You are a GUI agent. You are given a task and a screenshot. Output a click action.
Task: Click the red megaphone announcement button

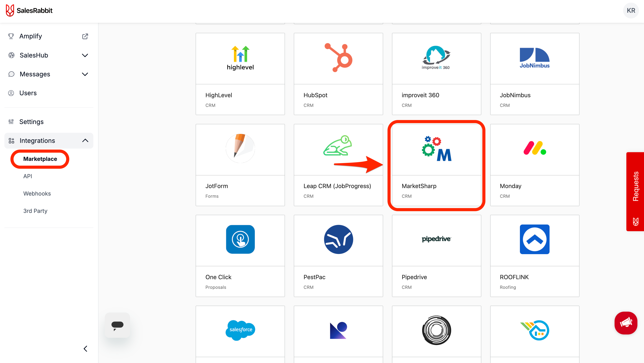pos(626,323)
